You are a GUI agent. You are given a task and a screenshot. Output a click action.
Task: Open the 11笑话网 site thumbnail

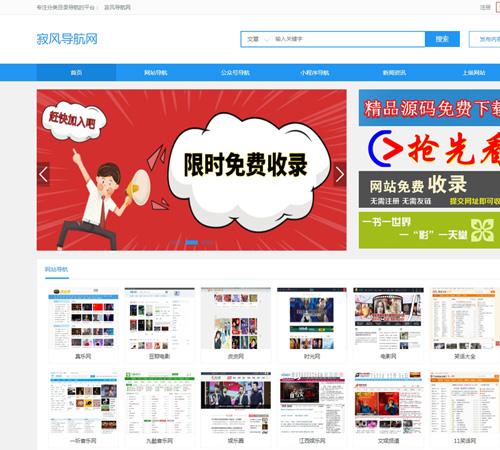tap(465, 403)
